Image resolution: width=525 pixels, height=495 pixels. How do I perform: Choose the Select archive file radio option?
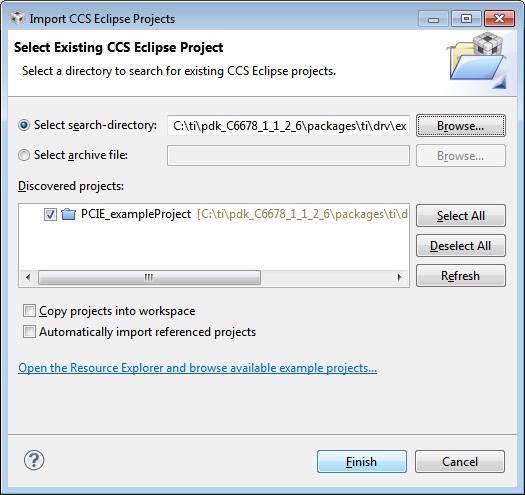[24, 155]
